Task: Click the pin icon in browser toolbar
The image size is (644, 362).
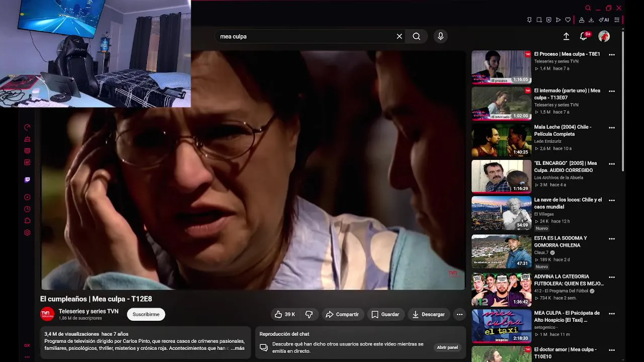Action: pos(529,20)
